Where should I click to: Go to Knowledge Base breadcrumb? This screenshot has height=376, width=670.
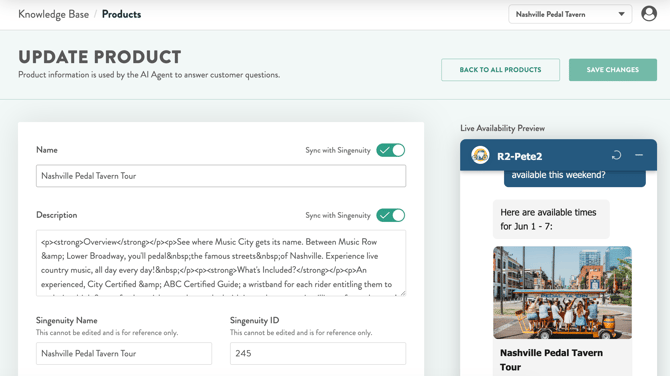pyautogui.click(x=53, y=14)
